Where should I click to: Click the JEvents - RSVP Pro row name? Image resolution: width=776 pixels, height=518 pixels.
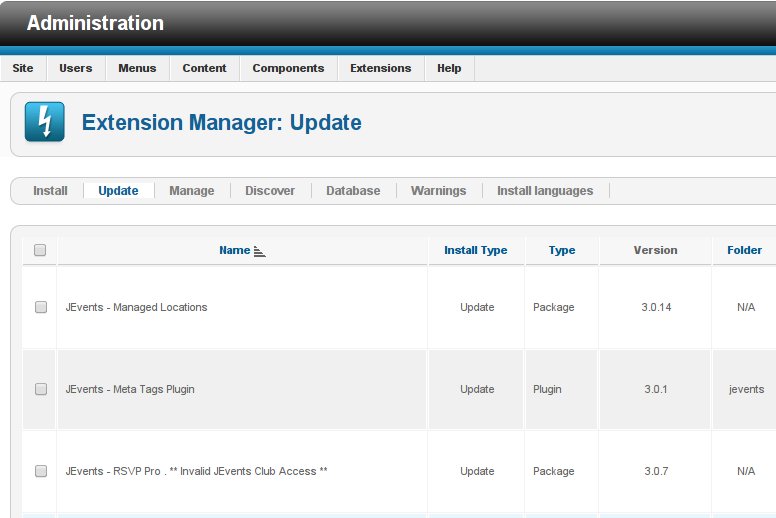[196, 471]
